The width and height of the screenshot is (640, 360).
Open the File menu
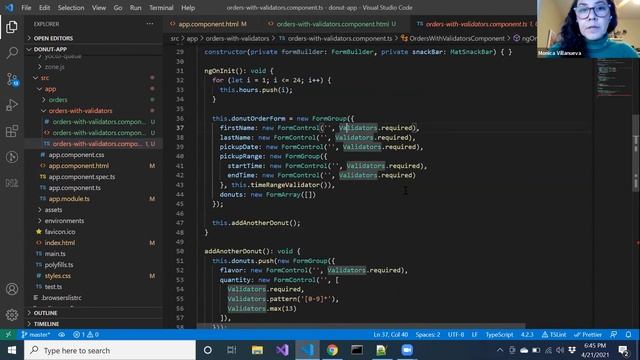tap(26, 8)
